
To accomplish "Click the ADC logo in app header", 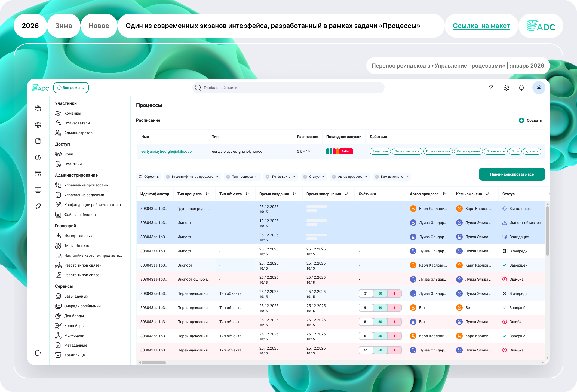I will [x=40, y=88].
